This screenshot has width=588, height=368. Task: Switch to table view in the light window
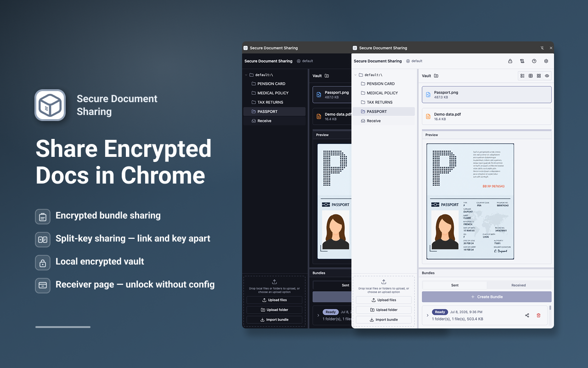(531, 76)
